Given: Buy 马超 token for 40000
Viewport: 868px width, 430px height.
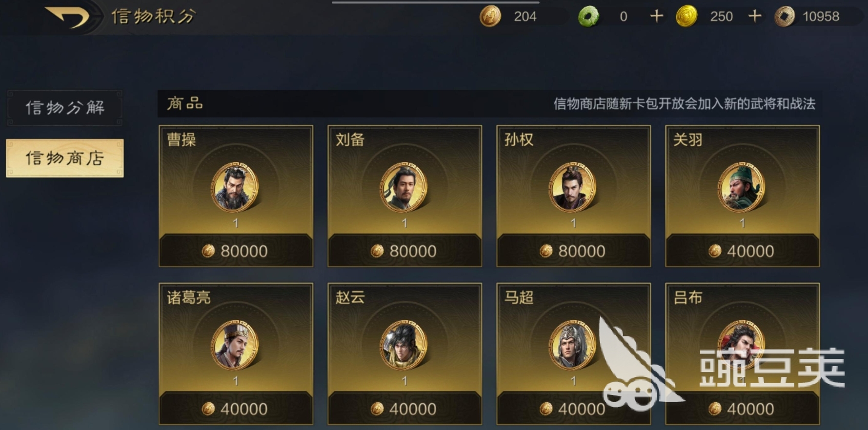Looking at the screenshot, I should pyautogui.click(x=573, y=409).
